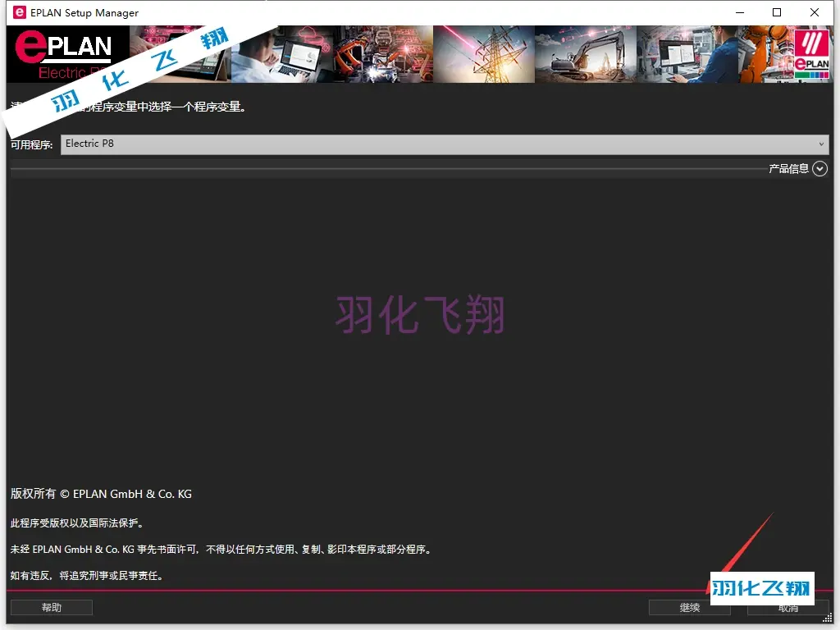Click the power pylon banner image
The height and width of the screenshot is (630, 840).
coord(484,54)
